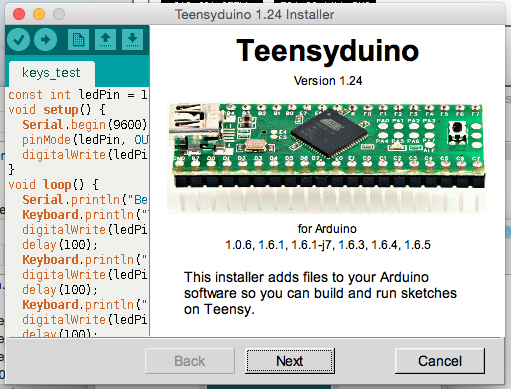Viewport: 511px width, 389px height.
Task: Click the supported Arduino versions list
Action: [x=328, y=245]
